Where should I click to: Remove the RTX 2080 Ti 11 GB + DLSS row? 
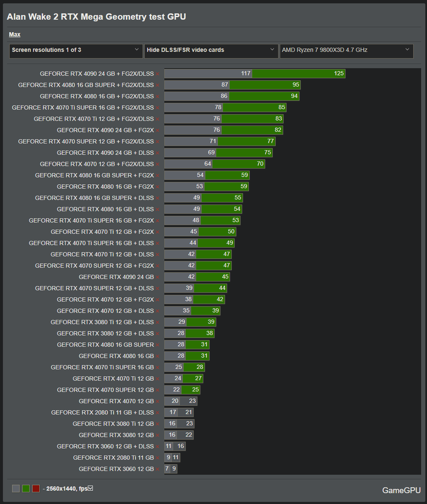158,413
